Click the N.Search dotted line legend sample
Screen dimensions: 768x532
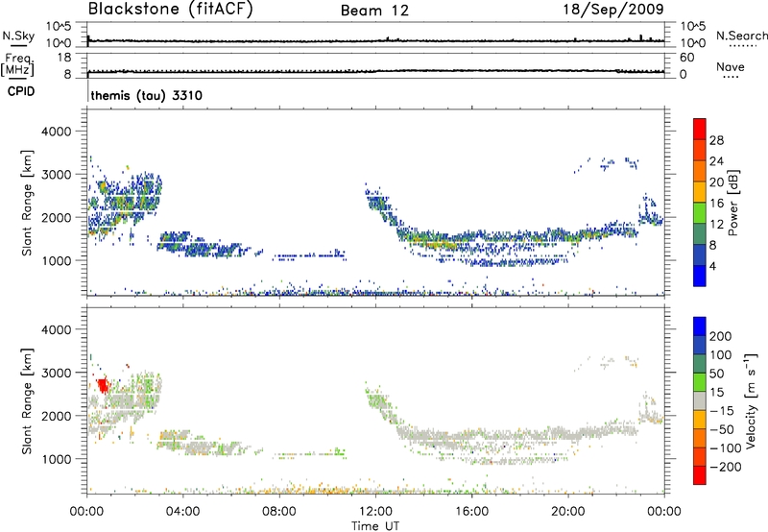[x=743, y=46]
